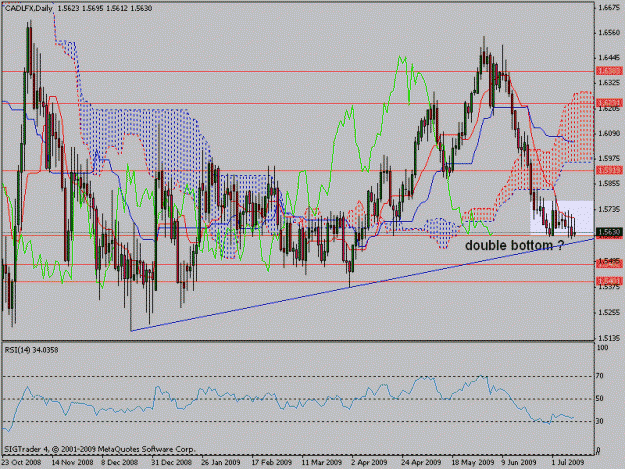Click the RSI 70 level label
Image resolution: width=625 pixels, height=469 pixels.
(599, 376)
